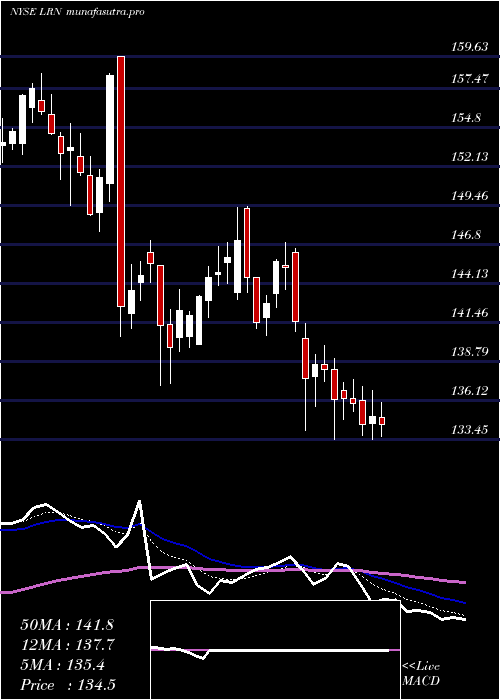Viewport: 500px width, 700px height.
Task: Click the '50MA : 141.8' readout
Action: pos(68,625)
